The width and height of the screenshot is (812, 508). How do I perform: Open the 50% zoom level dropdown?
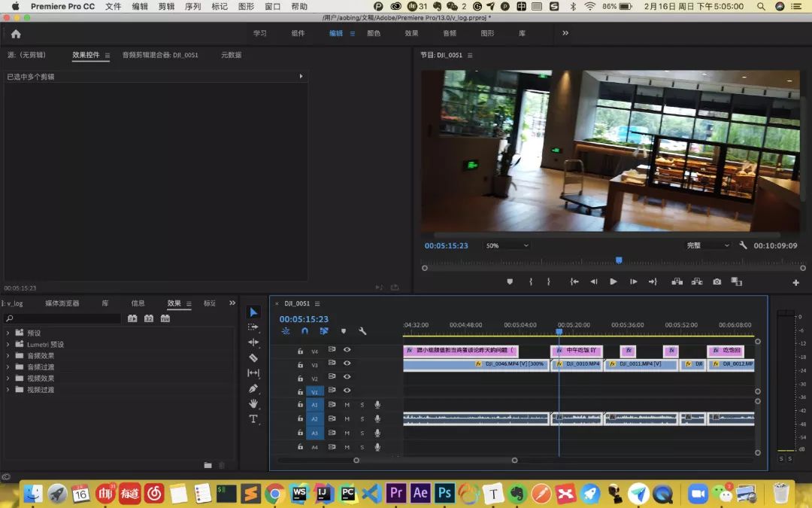pyautogui.click(x=507, y=245)
